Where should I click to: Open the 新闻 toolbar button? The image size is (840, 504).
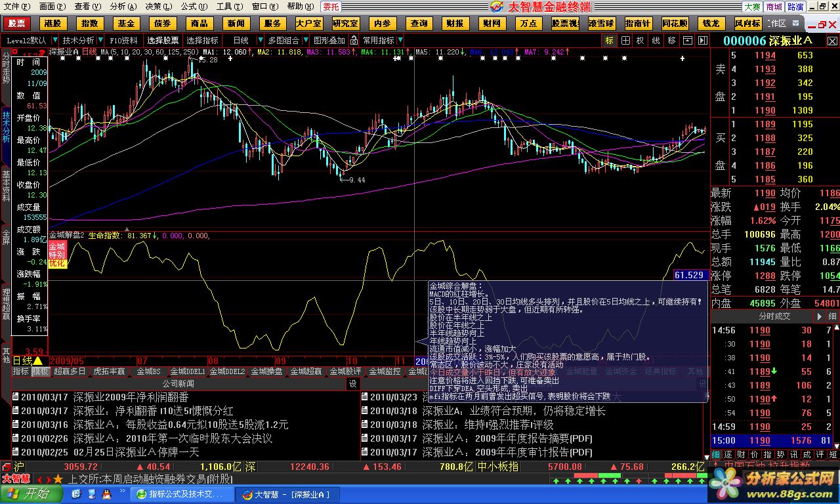tap(236, 24)
